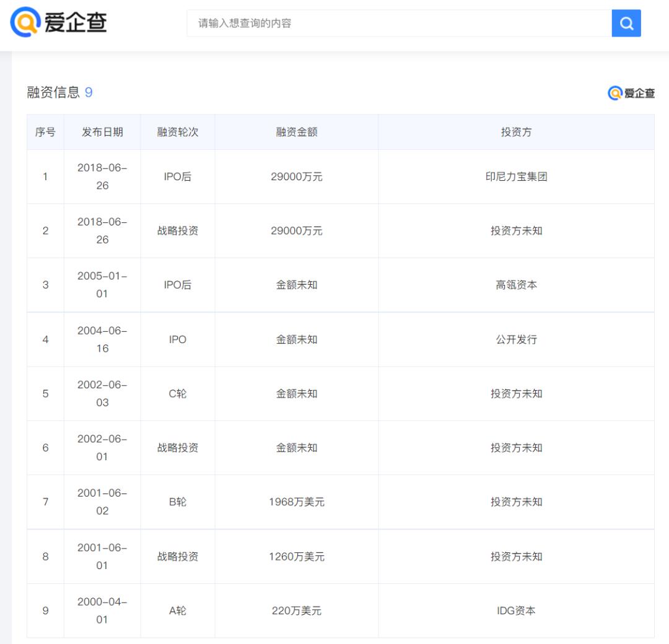Click sequence number 5

45,394
